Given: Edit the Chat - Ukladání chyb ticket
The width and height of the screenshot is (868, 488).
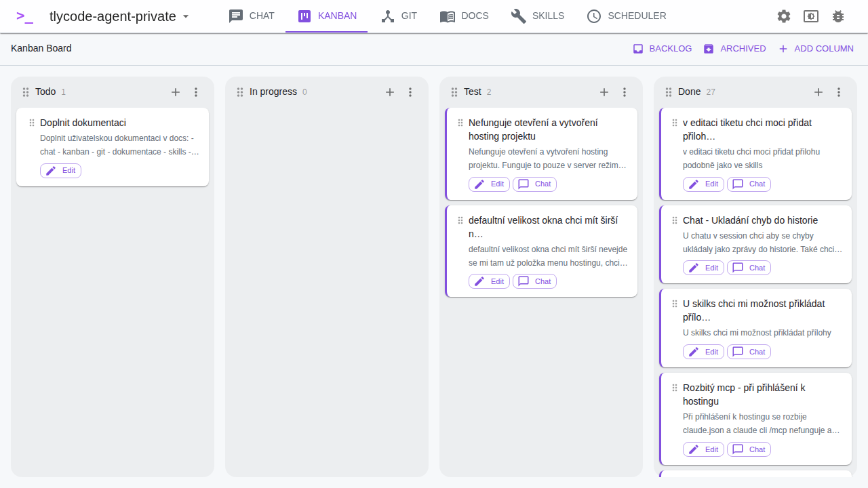Looking at the screenshot, I should click(703, 268).
